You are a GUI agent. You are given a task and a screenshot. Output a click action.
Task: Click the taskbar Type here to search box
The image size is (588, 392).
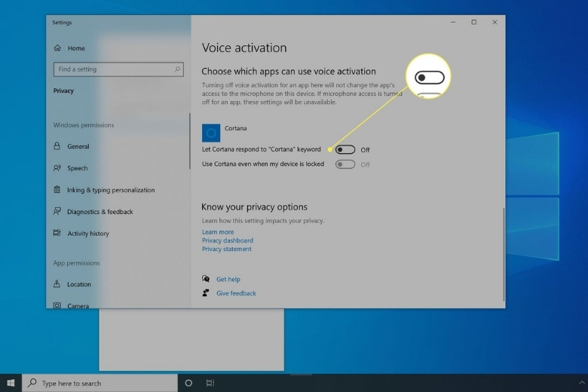click(x=100, y=383)
